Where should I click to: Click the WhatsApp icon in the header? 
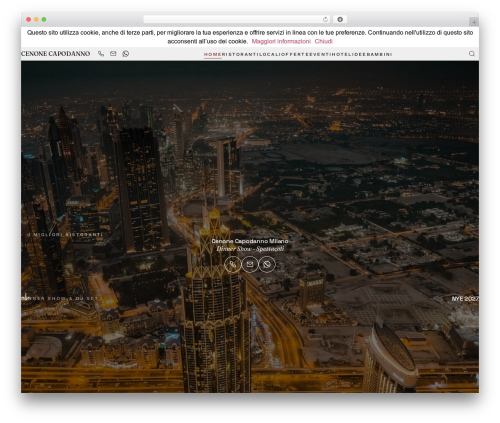point(126,54)
